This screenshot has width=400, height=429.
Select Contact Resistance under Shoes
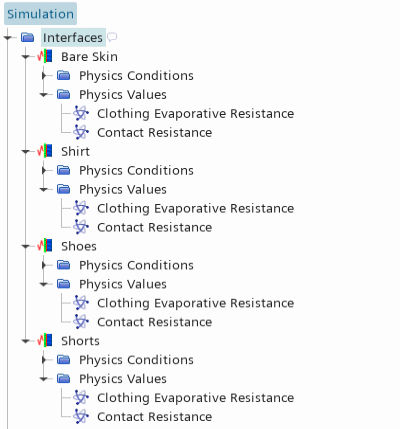click(x=155, y=322)
